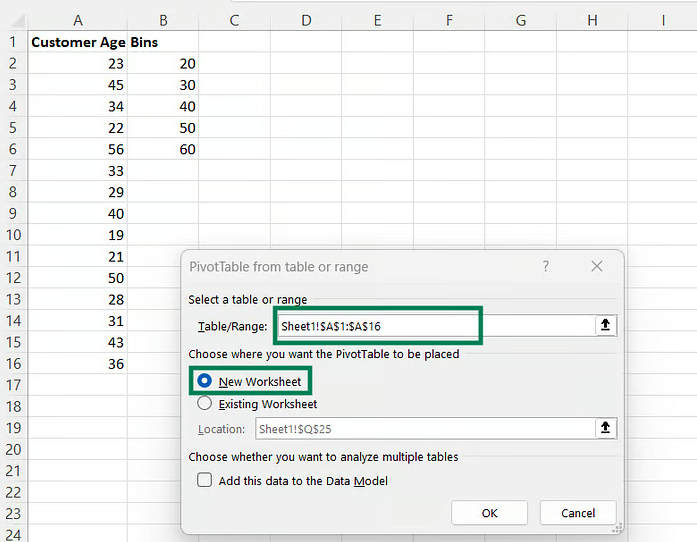Select column B header
Viewport: 697px width, 542px height.
163,20
